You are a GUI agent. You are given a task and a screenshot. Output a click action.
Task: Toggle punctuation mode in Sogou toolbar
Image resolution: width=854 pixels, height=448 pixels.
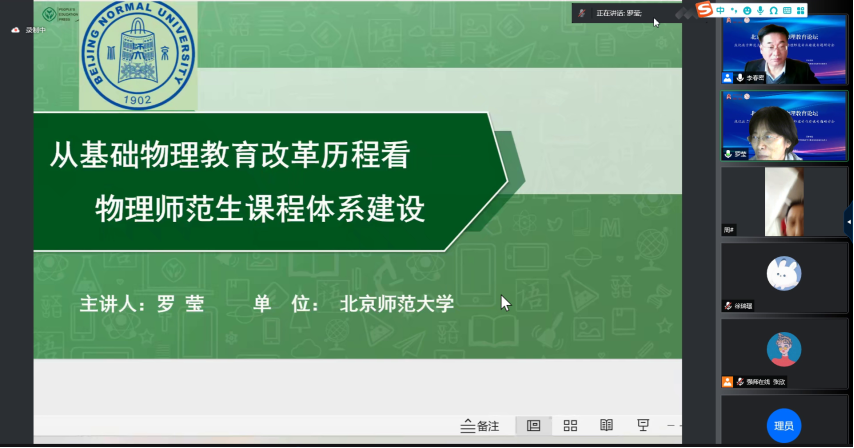click(733, 9)
